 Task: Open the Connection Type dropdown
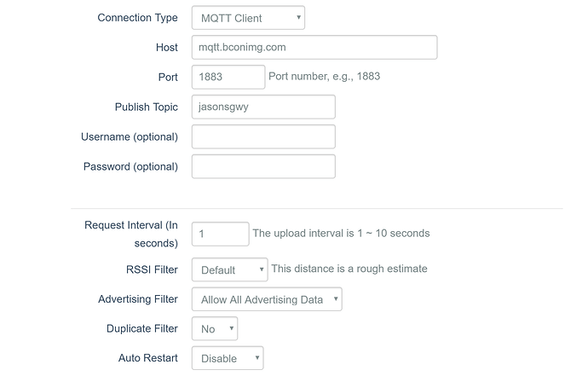click(248, 18)
